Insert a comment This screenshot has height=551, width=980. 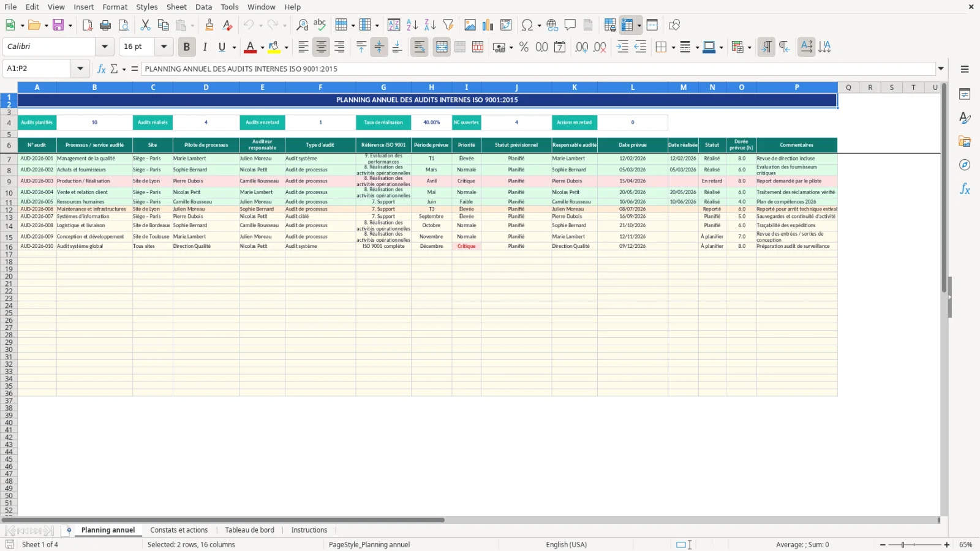(x=570, y=25)
